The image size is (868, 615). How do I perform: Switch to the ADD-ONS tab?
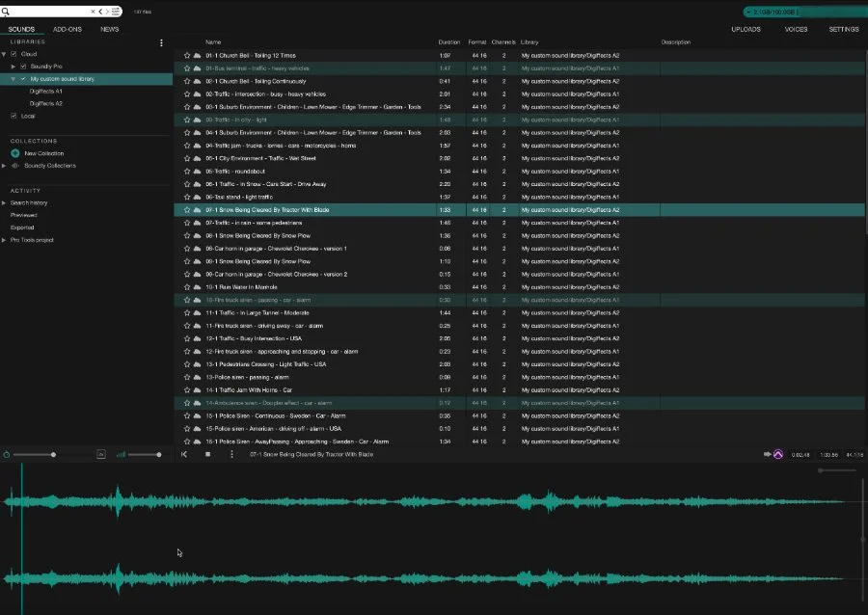coord(67,29)
